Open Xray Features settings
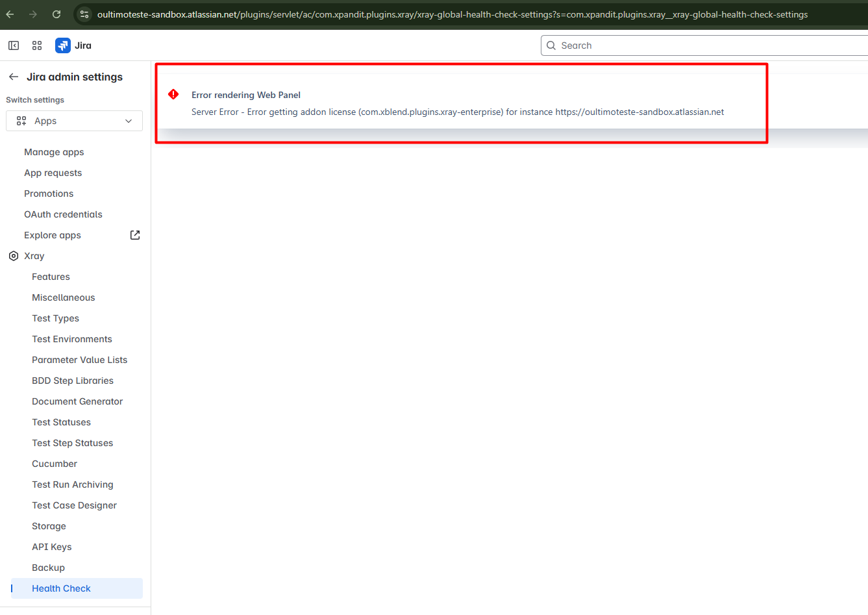The width and height of the screenshot is (868, 615). [x=51, y=277]
